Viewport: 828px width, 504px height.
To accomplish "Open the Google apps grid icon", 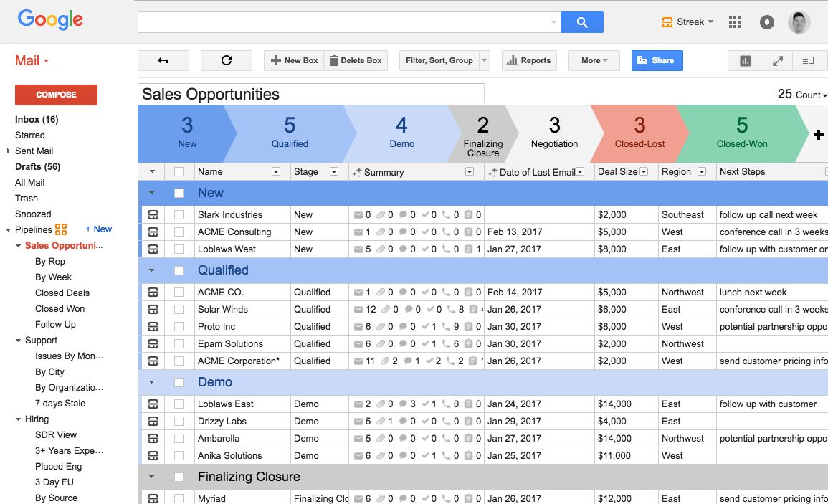I will tap(735, 22).
